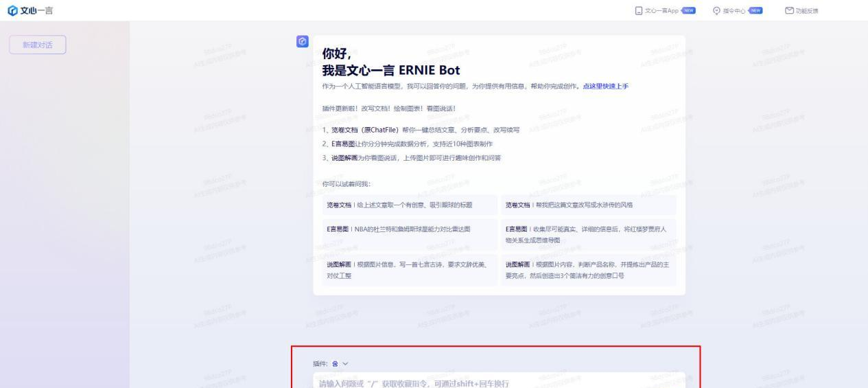Expand the 插件 plugin dropdown chevron
868x388 pixels.
click(344, 363)
